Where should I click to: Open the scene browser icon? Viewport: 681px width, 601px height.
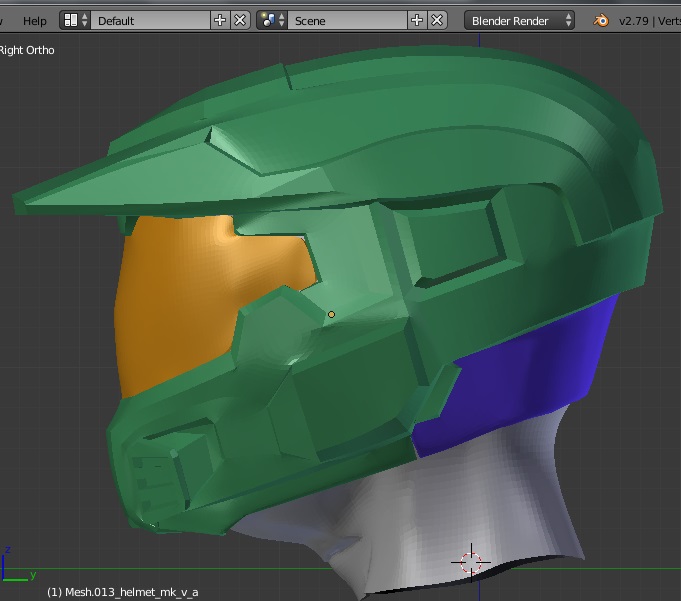pos(272,20)
